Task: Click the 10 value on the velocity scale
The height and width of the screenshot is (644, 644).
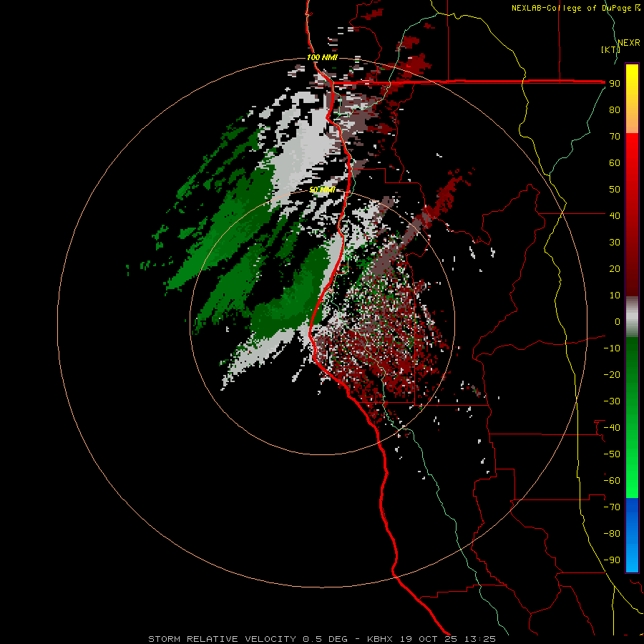Action: [x=615, y=296]
